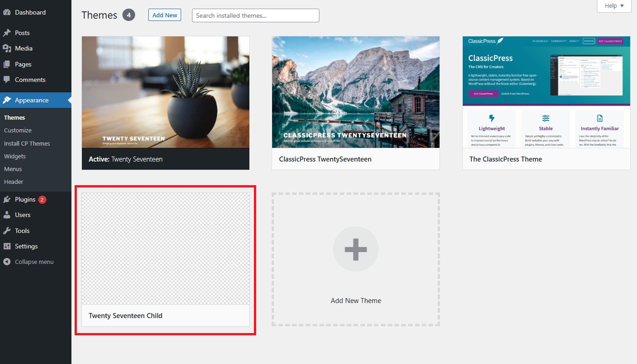
Task: Click the Search installed themes field
Action: (255, 15)
